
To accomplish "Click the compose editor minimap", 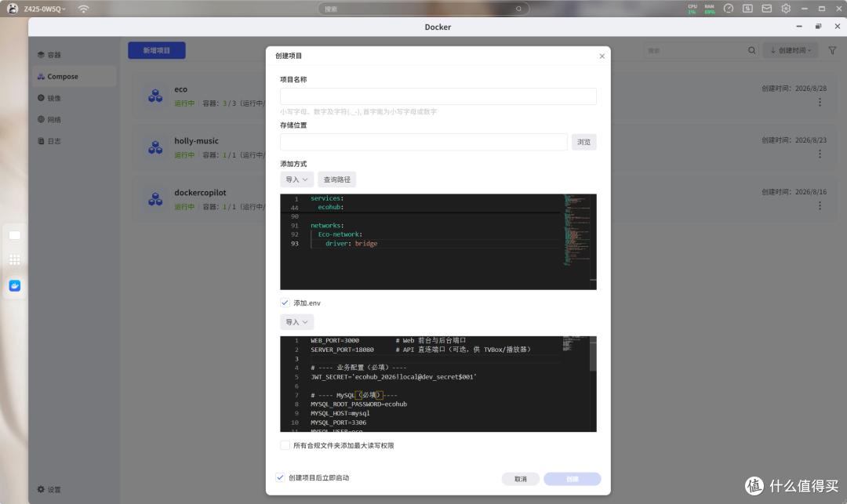I will pos(576,230).
